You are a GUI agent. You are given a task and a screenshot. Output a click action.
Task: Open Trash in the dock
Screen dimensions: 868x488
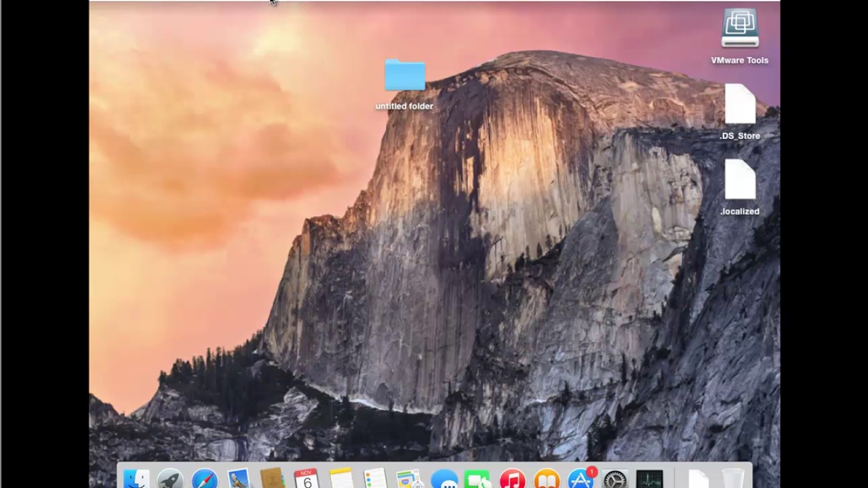[732, 479]
